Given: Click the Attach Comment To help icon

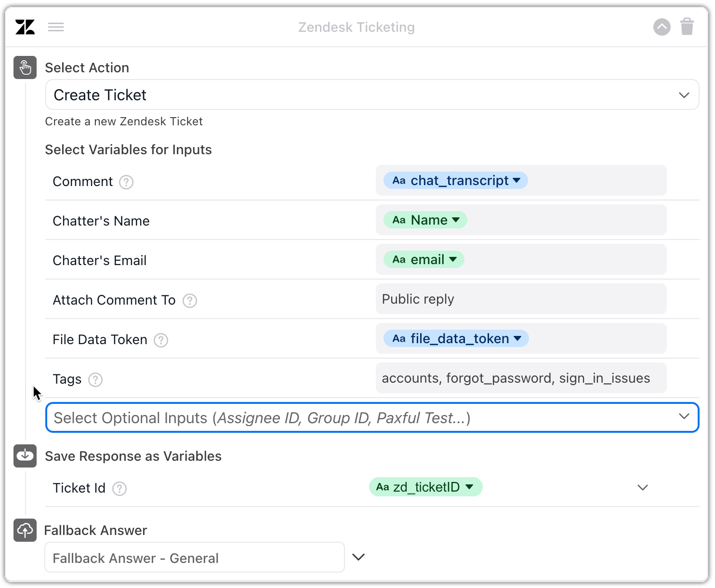Looking at the screenshot, I should (190, 301).
